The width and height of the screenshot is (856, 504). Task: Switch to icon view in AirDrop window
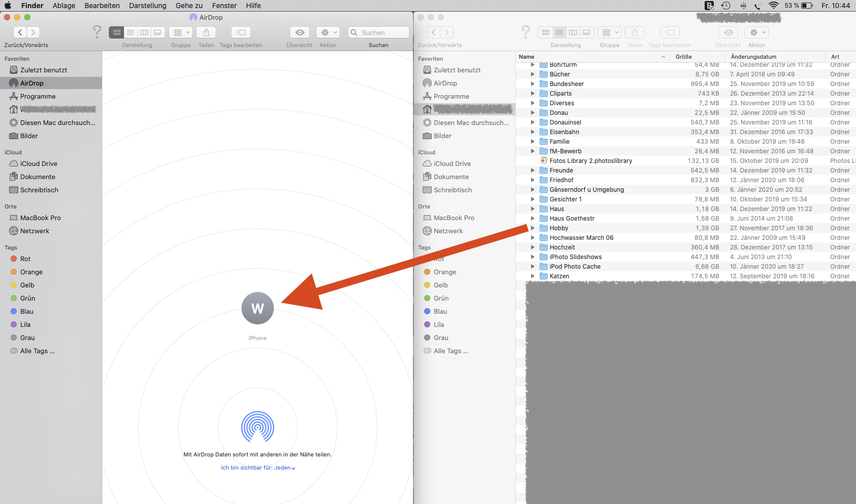click(117, 32)
